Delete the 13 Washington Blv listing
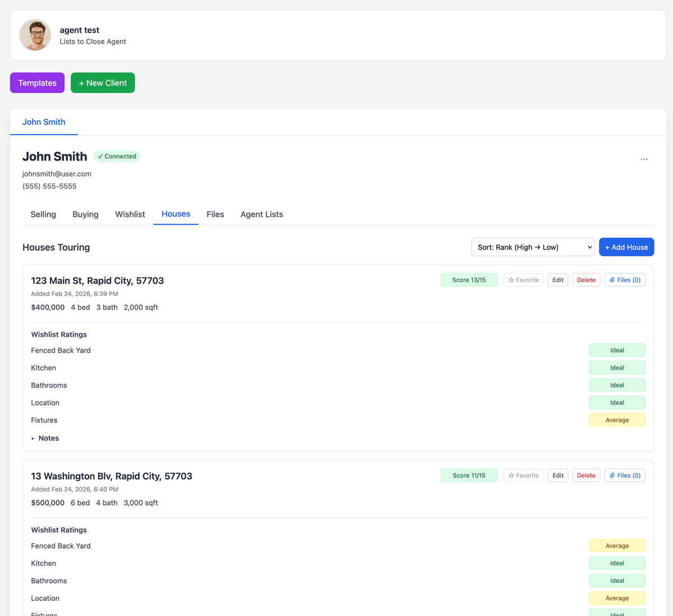Screen dimensions: 673x616 click(x=586, y=476)
